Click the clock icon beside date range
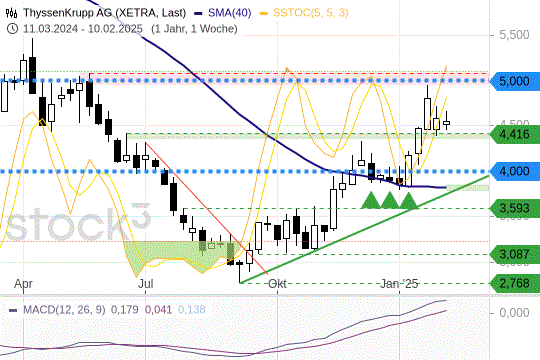The width and height of the screenshot is (540, 360). coord(12,29)
